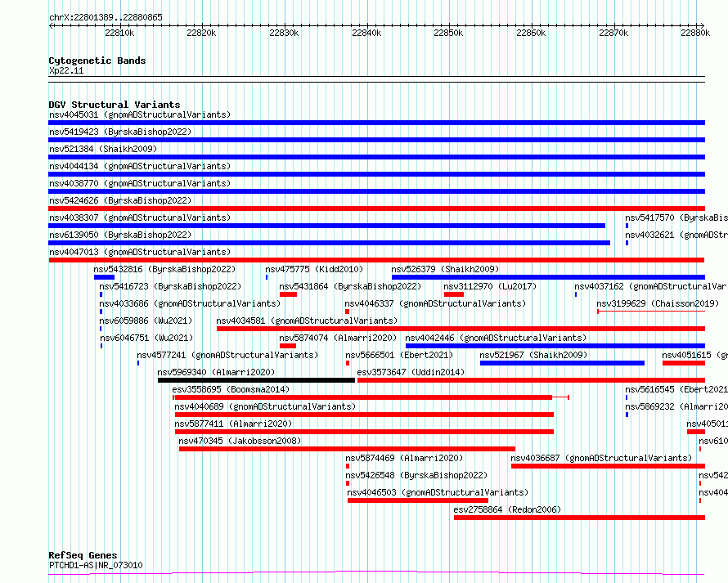Select the blue bar of nsv526379
The width and height of the screenshot is (728, 583).
(548, 277)
